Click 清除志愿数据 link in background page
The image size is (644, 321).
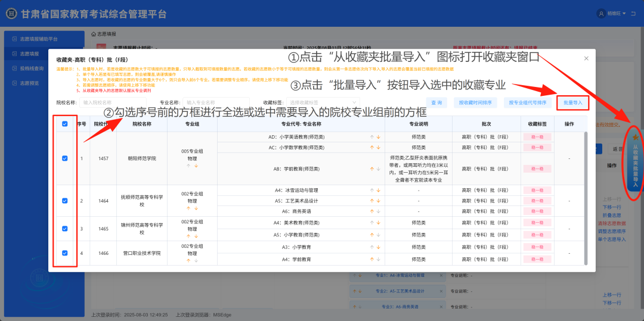pyautogui.click(x=612, y=223)
